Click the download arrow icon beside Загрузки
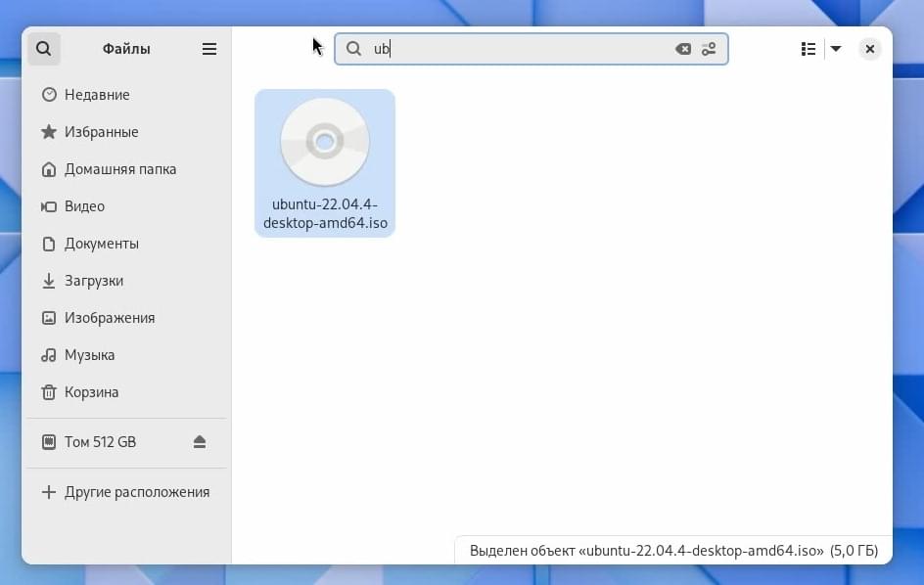This screenshot has width=924, height=585. point(49,281)
